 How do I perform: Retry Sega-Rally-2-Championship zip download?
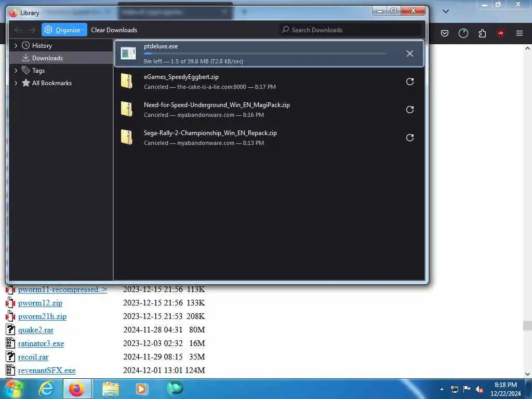(x=409, y=137)
